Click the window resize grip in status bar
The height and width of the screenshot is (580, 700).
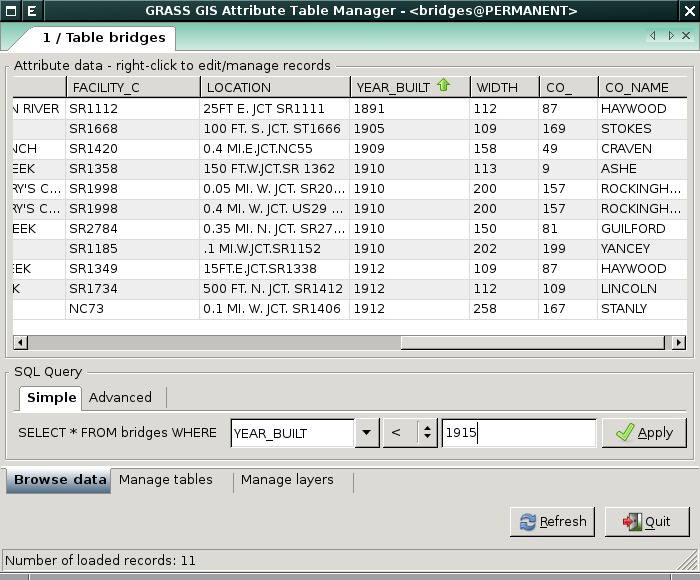click(x=688, y=560)
